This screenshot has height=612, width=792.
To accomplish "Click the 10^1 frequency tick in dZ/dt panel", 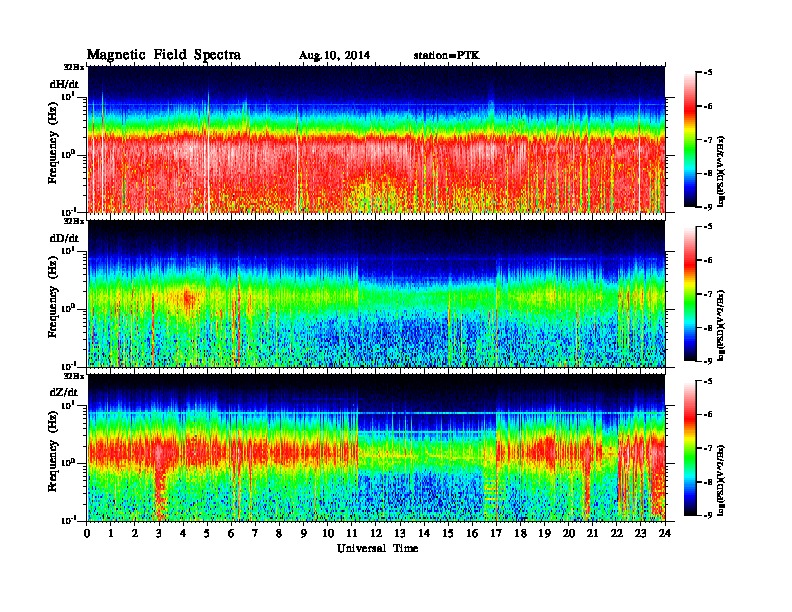I will pyautogui.click(x=69, y=404).
